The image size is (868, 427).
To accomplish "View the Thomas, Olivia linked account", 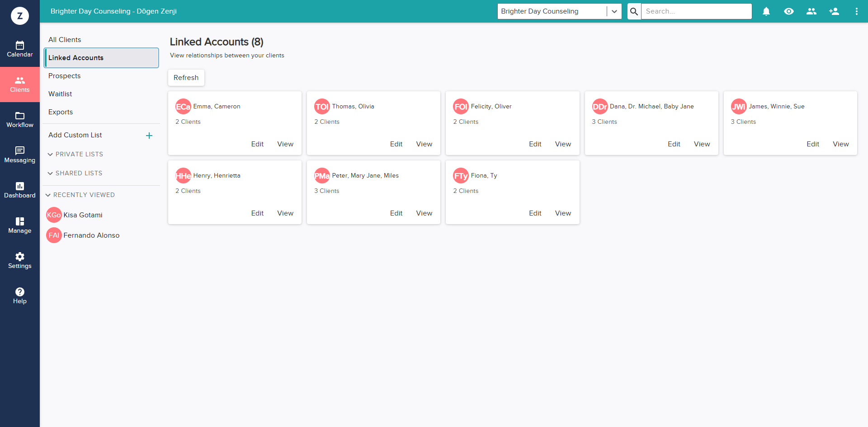I will (424, 144).
